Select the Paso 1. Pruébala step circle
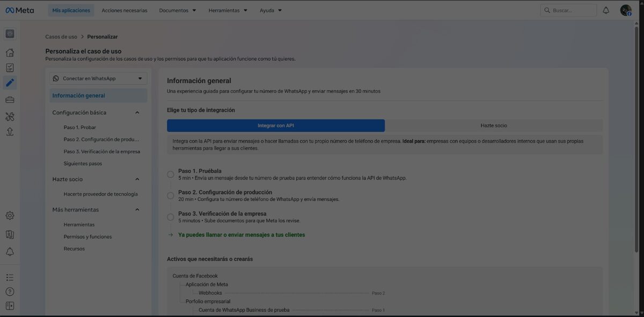Image resolution: width=644 pixels, height=317 pixels. coord(171,174)
